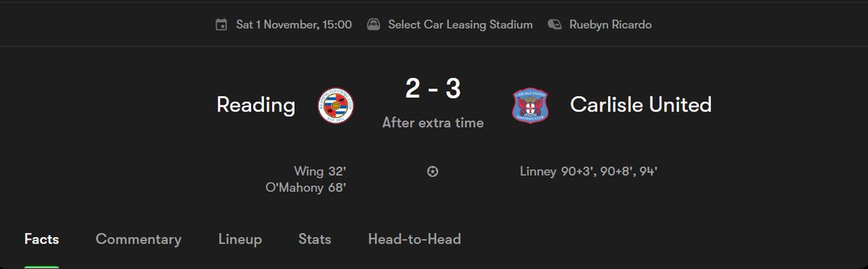
Task: Open the Carlisle United club crest
Action: (x=530, y=106)
